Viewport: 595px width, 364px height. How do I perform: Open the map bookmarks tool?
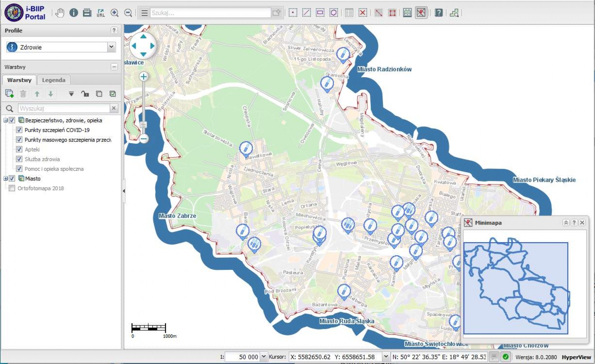408,13
